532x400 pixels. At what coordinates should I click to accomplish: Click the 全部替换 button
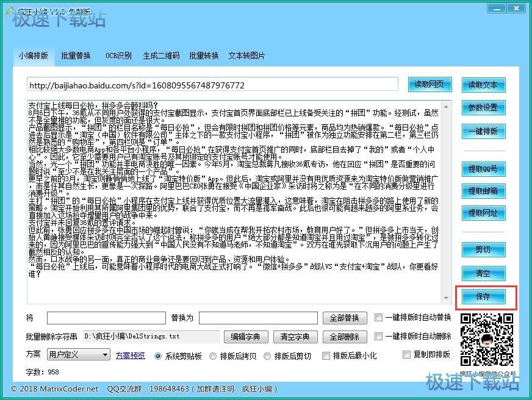(345, 318)
